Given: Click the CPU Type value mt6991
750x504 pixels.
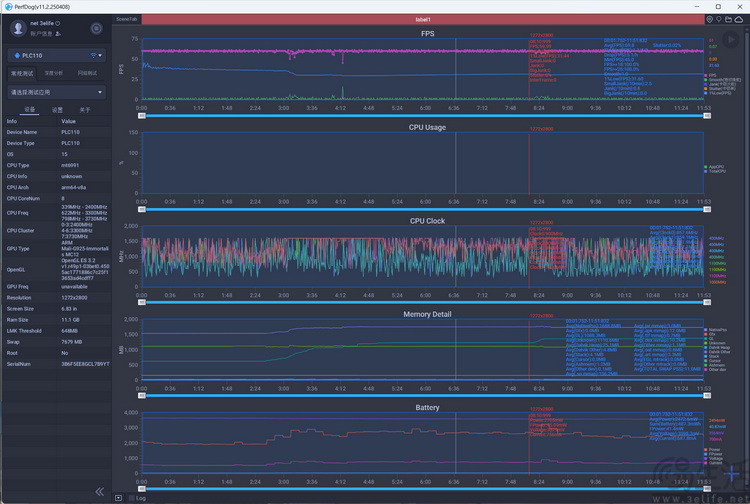Looking at the screenshot, I should (70, 165).
